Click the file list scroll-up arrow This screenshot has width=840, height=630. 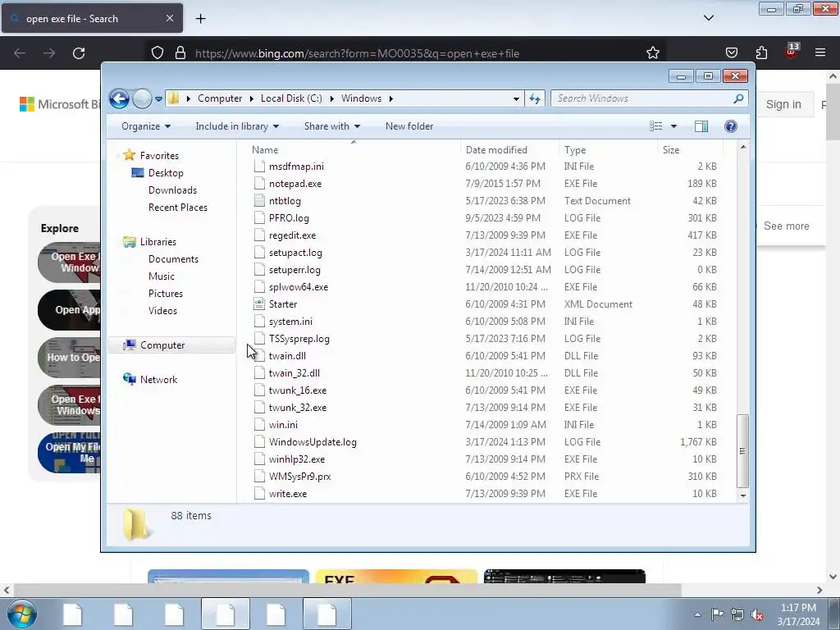click(x=743, y=148)
